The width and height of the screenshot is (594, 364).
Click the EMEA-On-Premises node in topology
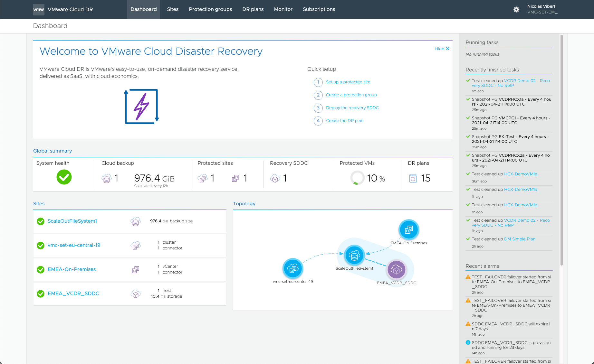click(409, 230)
